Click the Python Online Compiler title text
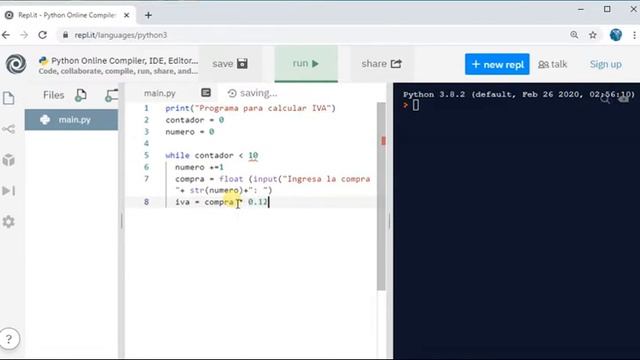The image size is (640, 360). (x=124, y=61)
